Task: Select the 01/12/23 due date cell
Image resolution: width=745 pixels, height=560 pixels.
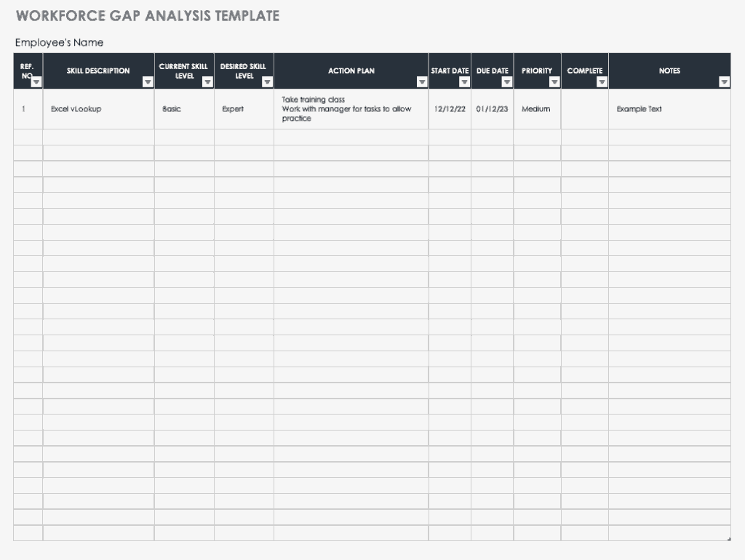Action: pyautogui.click(x=493, y=109)
